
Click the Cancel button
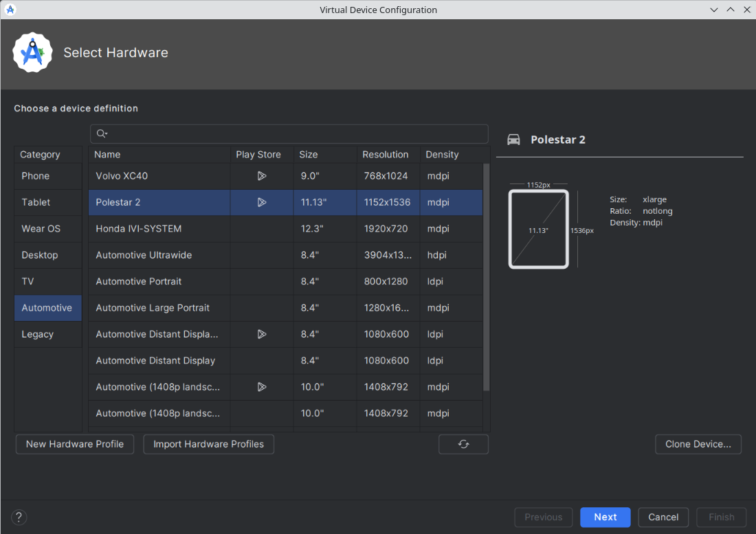pyautogui.click(x=663, y=517)
